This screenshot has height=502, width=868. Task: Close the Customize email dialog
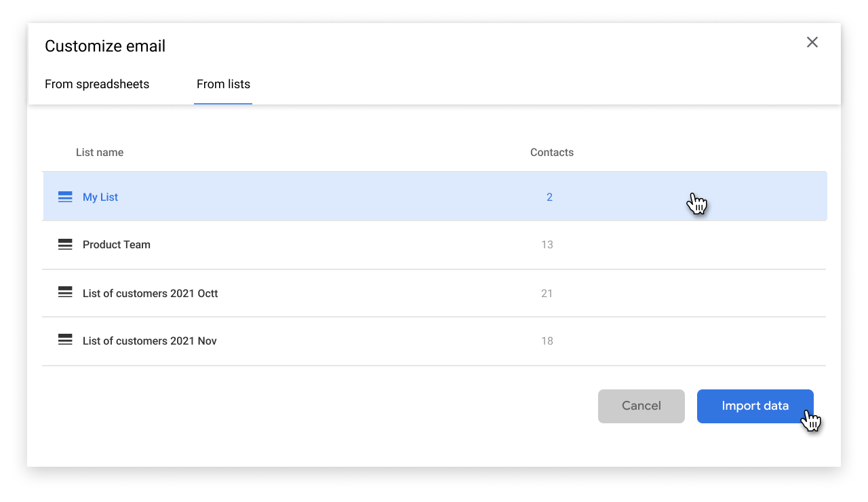pos(812,43)
